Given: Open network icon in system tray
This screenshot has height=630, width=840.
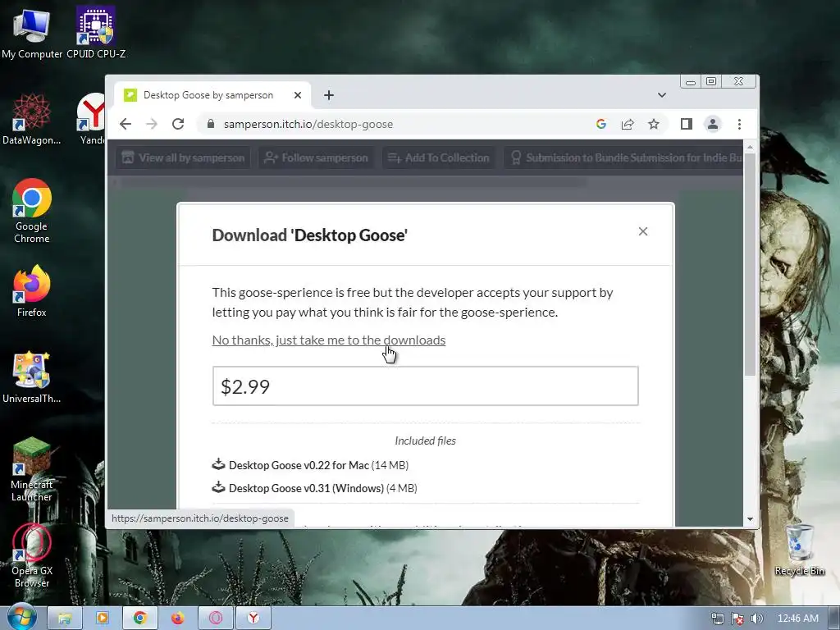Looking at the screenshot, I should tap(717, 619).
